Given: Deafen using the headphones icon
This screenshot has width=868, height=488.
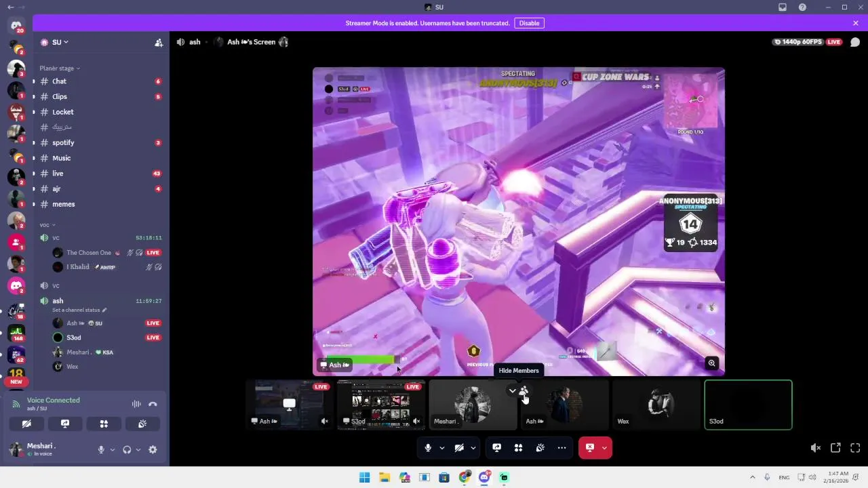Looking at the screenshot, I should 127,449.
